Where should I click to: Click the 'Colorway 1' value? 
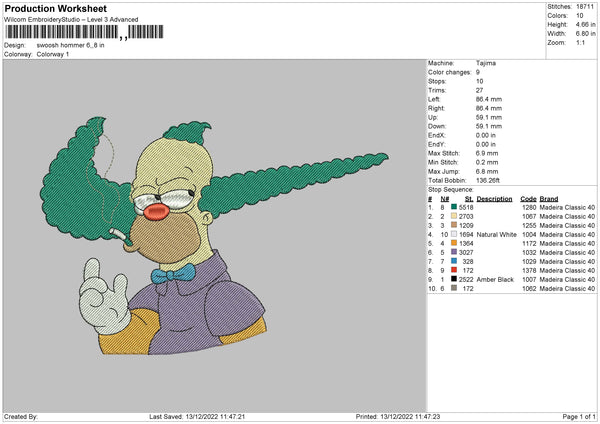[x=53, y=54]
